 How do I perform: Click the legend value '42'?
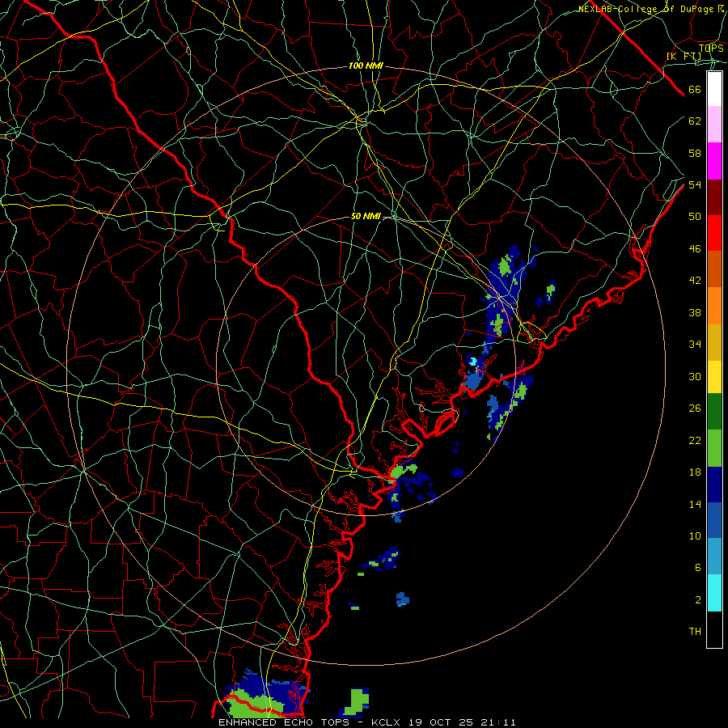[x=695, y=281]
